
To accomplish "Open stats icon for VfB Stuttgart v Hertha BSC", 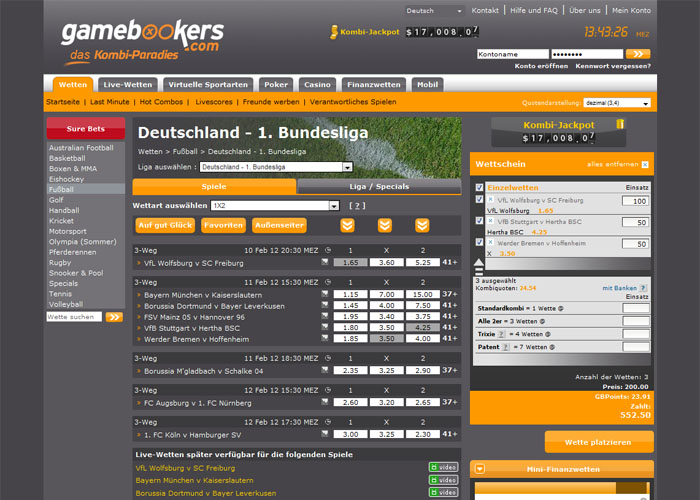I will coord(325,327).
